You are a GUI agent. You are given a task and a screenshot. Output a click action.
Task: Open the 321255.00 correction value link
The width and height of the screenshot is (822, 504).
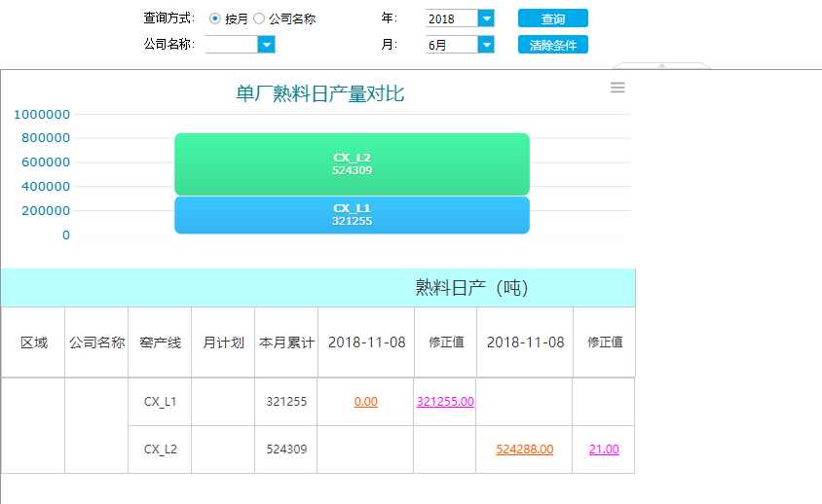(x=445, y=402)
